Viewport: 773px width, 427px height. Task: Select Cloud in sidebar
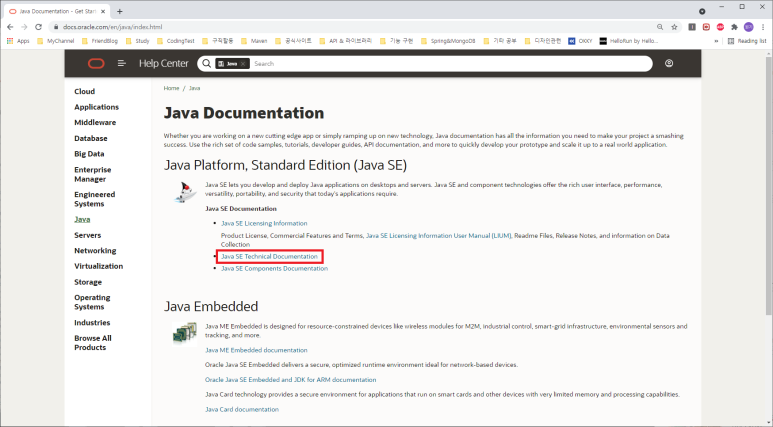click(84, 92)
